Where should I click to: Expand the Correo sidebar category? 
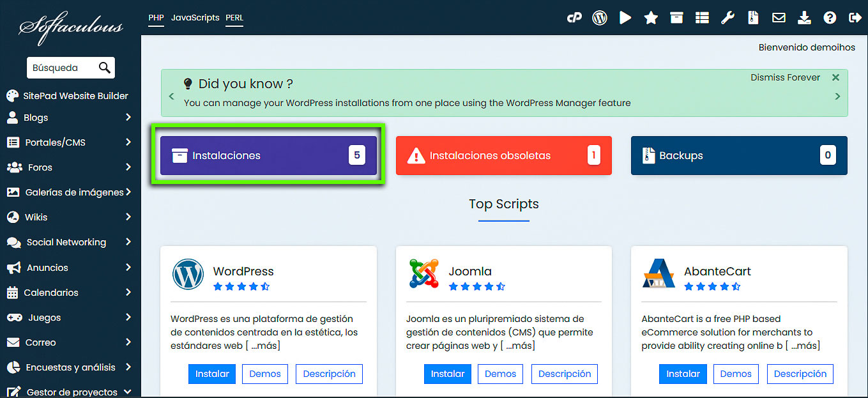pos(40,342)
